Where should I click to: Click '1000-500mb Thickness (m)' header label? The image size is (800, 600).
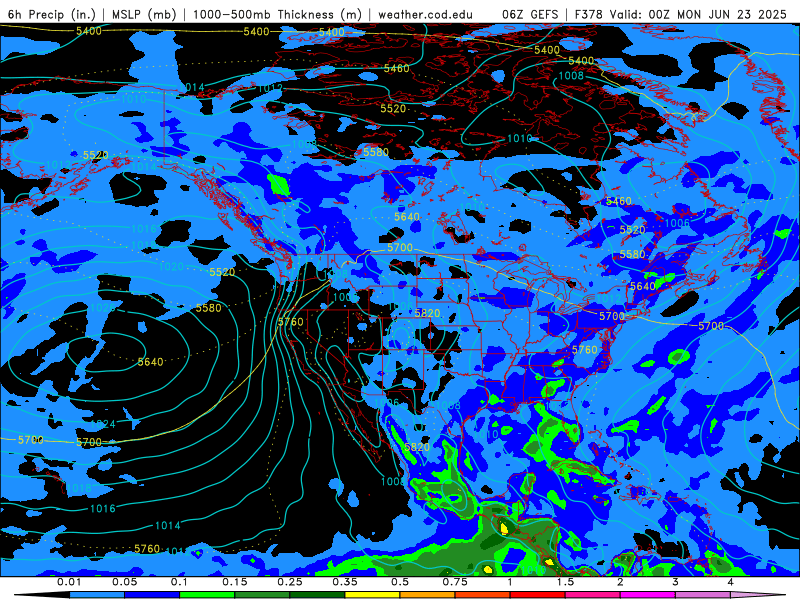click(277, 14)
